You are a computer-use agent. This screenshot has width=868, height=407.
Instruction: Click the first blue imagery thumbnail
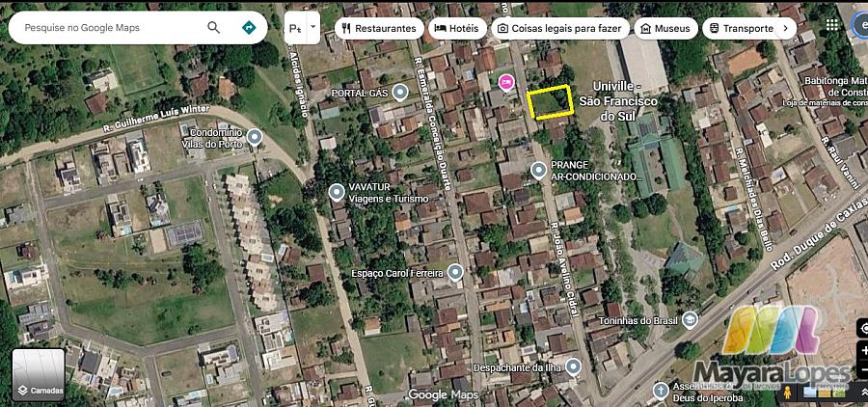point(809,393)
